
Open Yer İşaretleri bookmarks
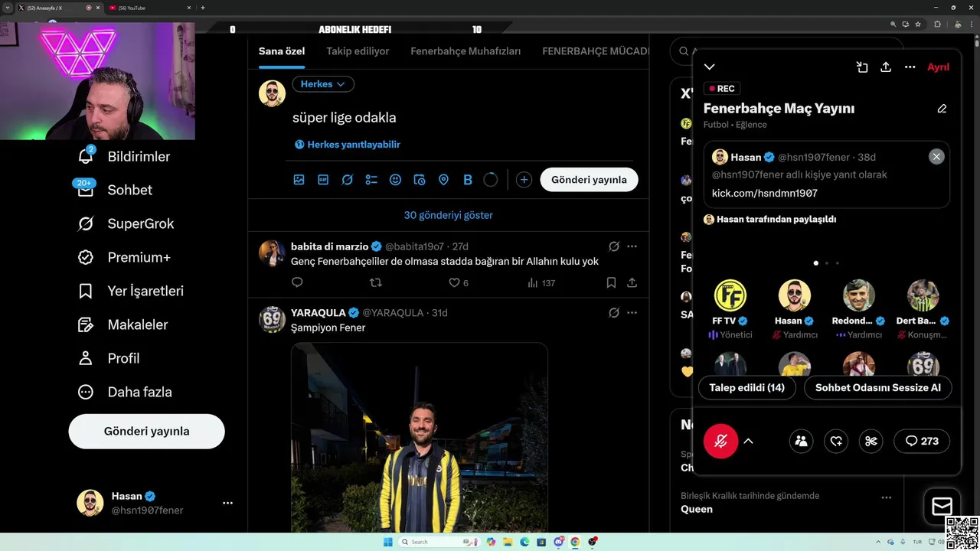131,291
